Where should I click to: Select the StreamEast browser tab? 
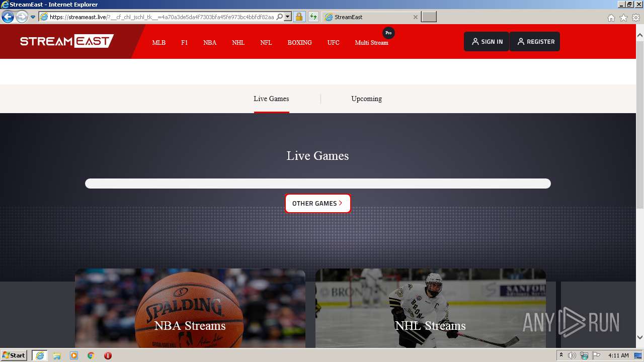(371, 17)
